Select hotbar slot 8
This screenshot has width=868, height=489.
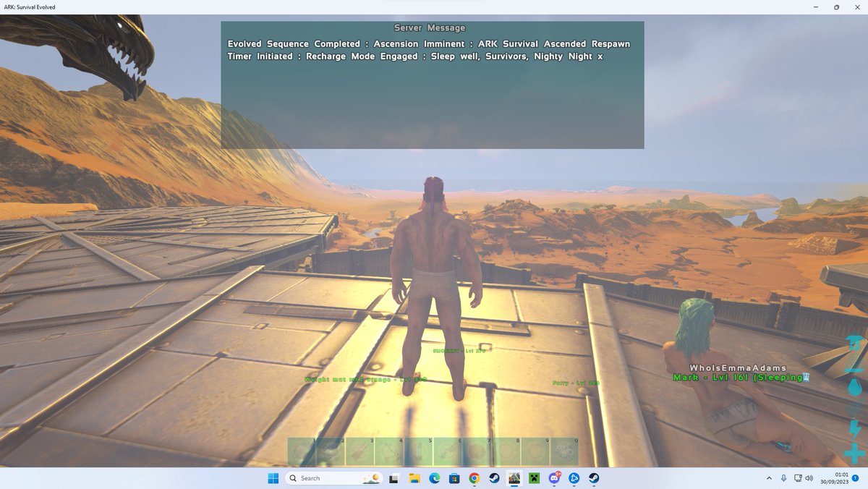click(507, 451)
